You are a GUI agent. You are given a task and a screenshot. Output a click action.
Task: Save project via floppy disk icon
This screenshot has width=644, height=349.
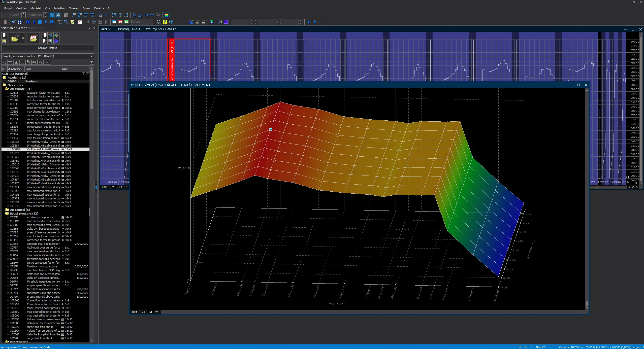(x=4, y=41)
